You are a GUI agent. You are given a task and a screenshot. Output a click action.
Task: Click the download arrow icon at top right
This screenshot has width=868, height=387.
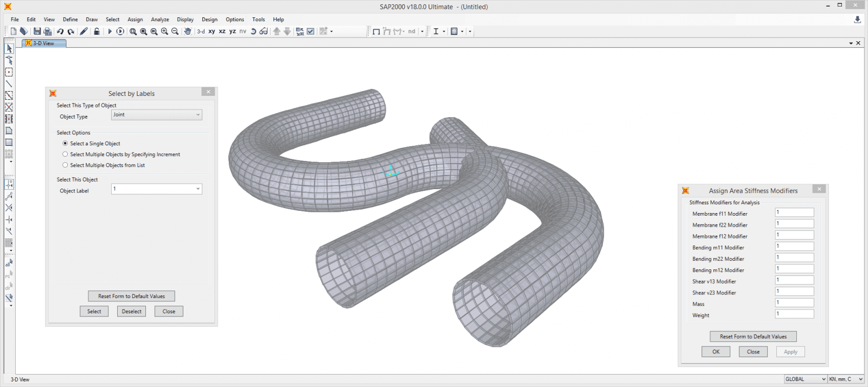(857, 20)
